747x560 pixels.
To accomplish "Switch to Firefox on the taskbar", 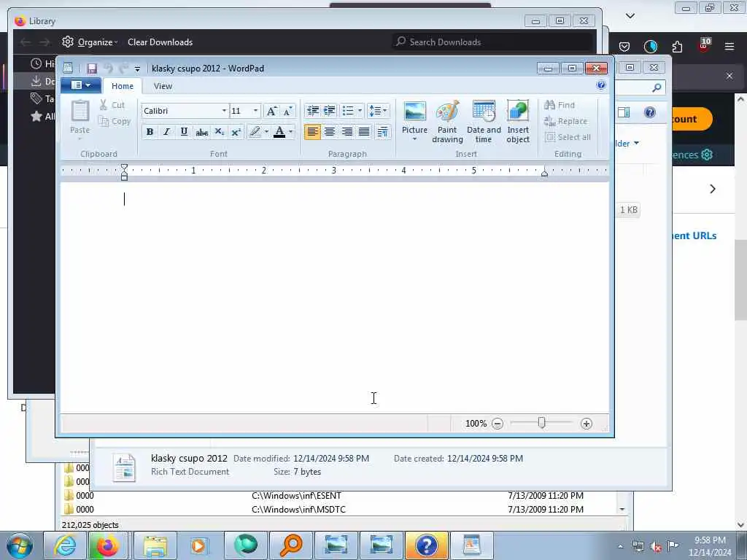I will click(108, 545).
